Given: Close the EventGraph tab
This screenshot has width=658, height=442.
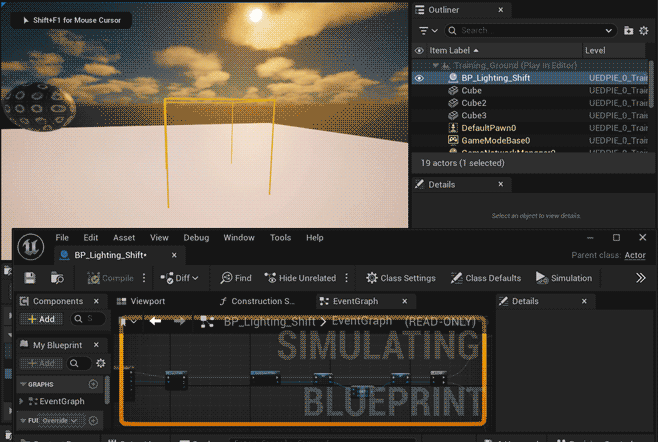Looking at the screenshot, I should 405,301.
